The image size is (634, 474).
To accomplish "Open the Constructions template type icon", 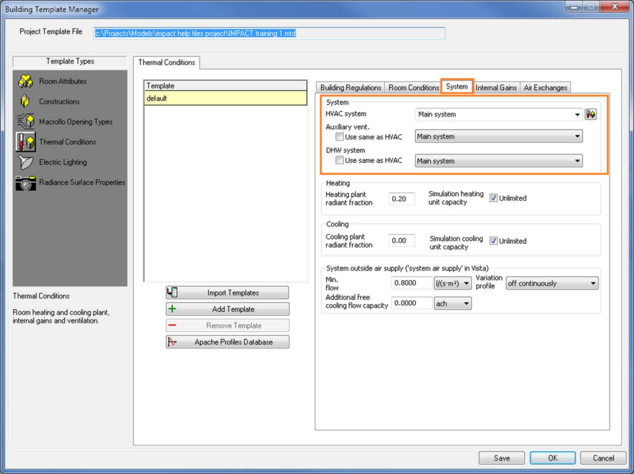I will tap(25, 102).
